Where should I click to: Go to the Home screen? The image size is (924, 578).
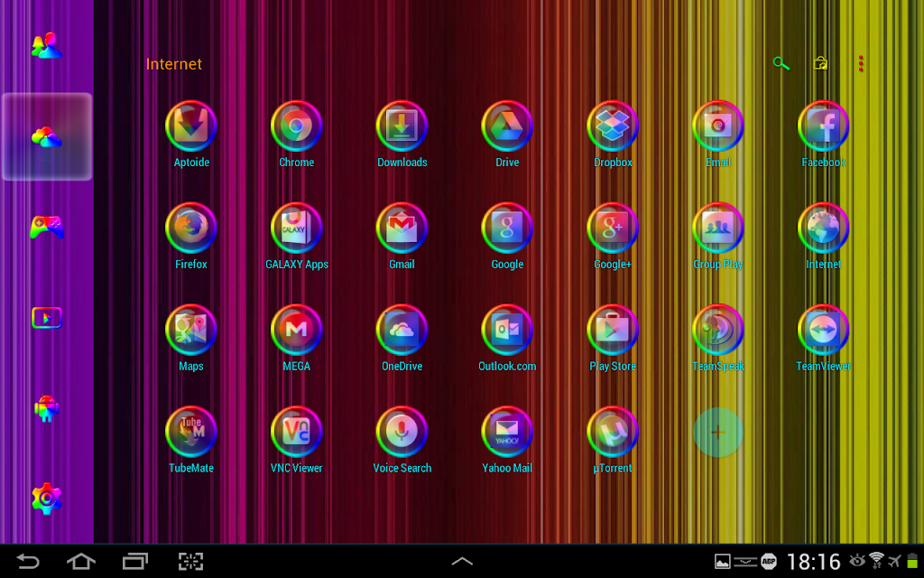(x=80, y=561)
